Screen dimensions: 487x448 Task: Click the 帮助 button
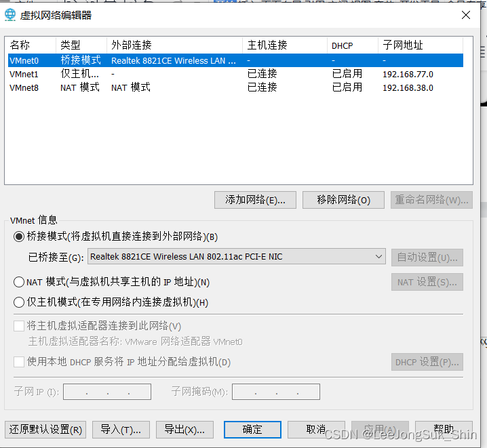tap(444, 430)
